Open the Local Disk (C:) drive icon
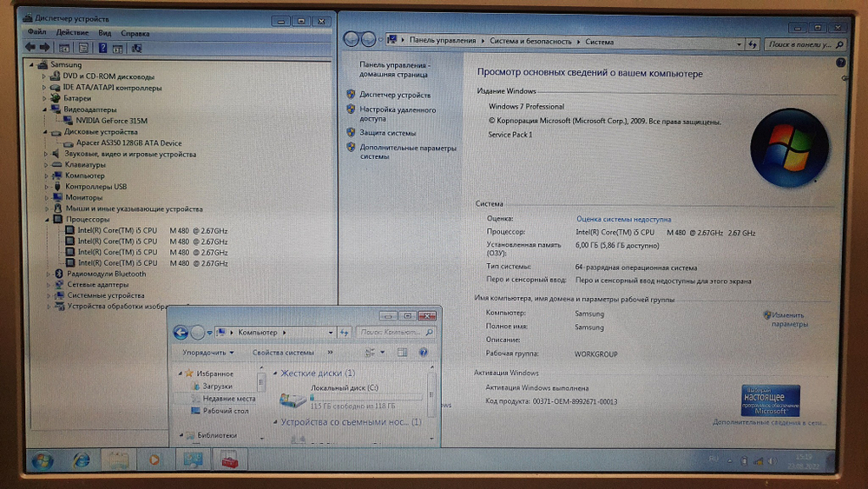This screenshot has width=868, height=489. click(x=292, y=399)
